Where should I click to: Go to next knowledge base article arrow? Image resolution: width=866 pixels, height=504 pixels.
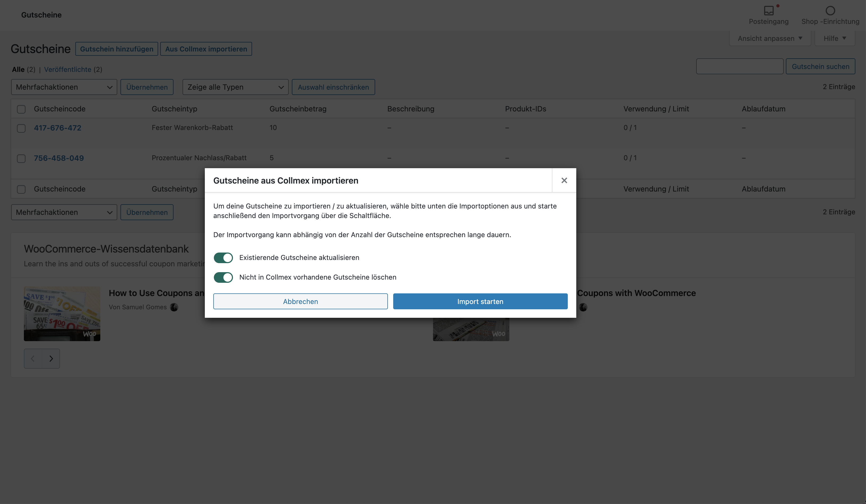pos(51,359)
